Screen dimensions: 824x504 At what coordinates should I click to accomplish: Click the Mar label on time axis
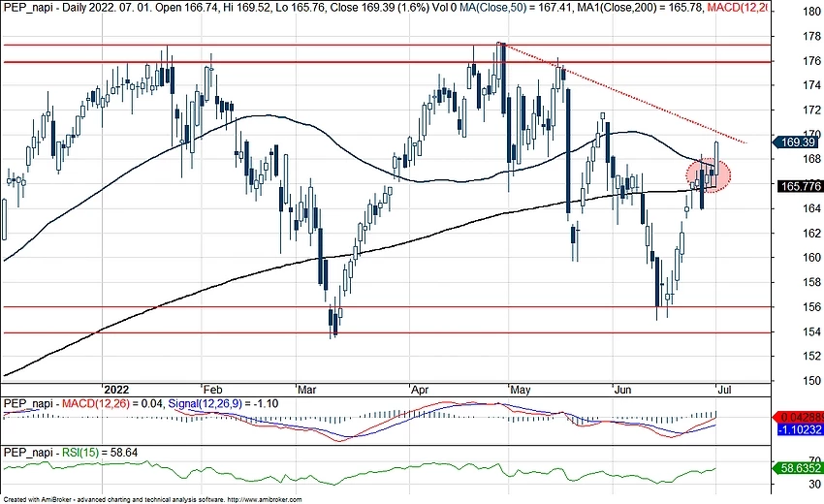307,390
